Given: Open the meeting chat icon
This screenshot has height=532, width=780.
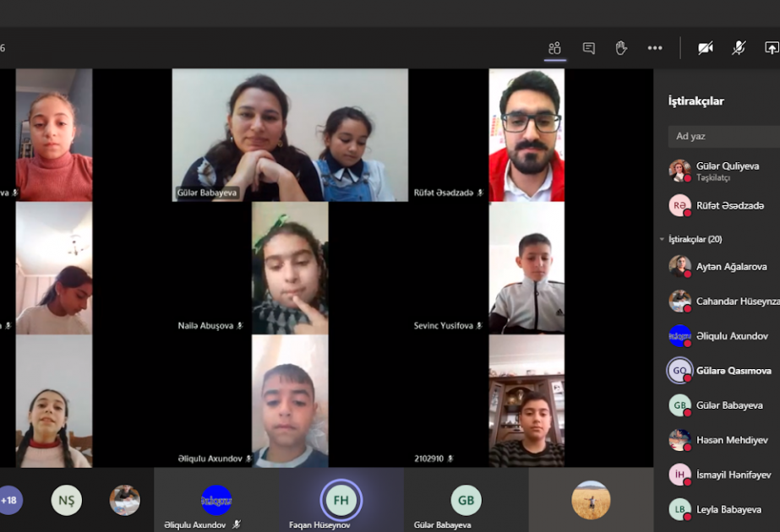Looking at the screenshot, I should (x=588, y=48).
